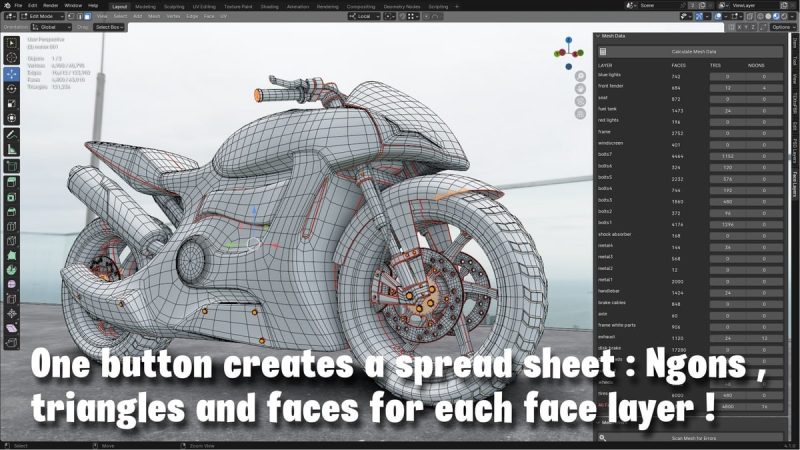Collapse the Mesh Data panel
800x450 pixels.
coord(599,36)
